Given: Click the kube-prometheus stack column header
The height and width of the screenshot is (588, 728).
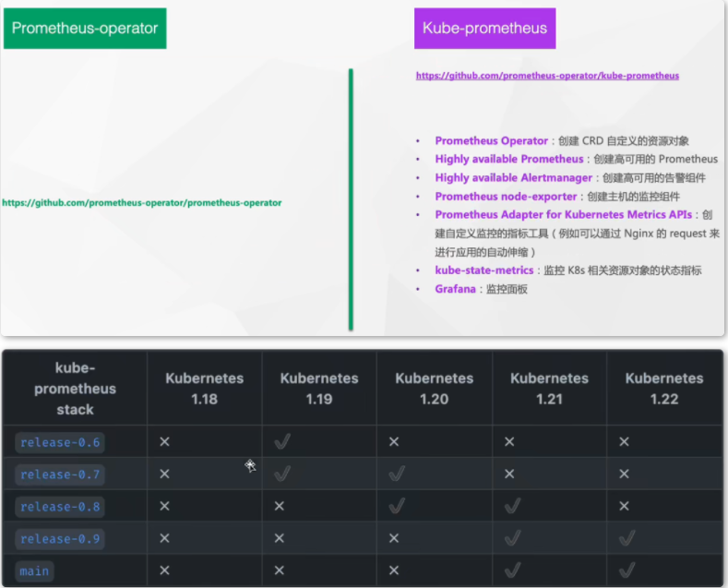Looking at the screenshot, I should click(x=76, y=389).
